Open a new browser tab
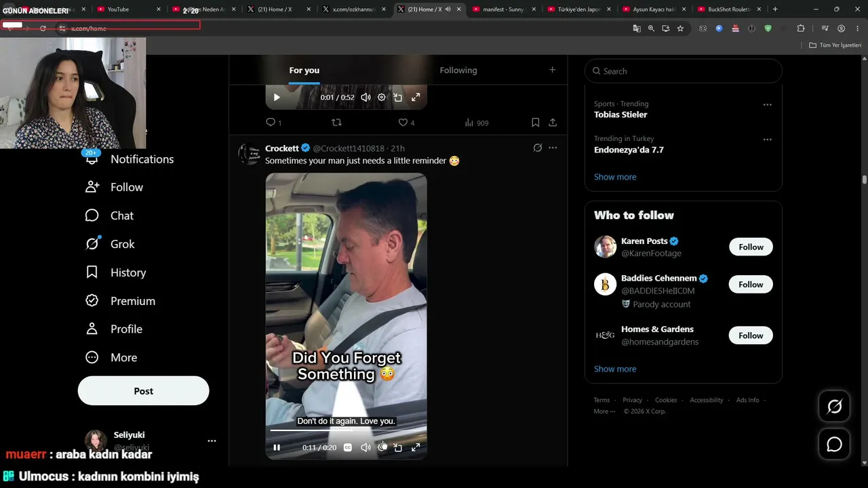Viewport: 868px width, 488px height. pos(775,9)
